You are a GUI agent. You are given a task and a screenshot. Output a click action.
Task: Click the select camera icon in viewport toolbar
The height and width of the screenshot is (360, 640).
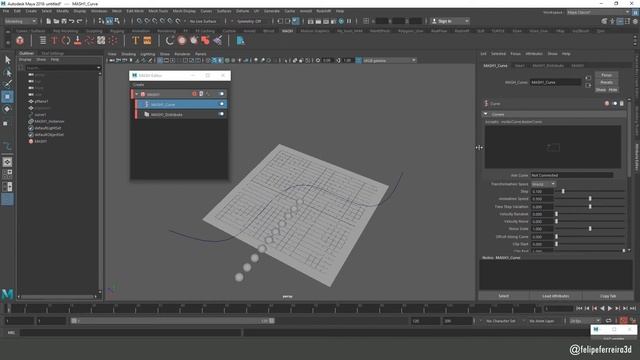tap(111, 60)
